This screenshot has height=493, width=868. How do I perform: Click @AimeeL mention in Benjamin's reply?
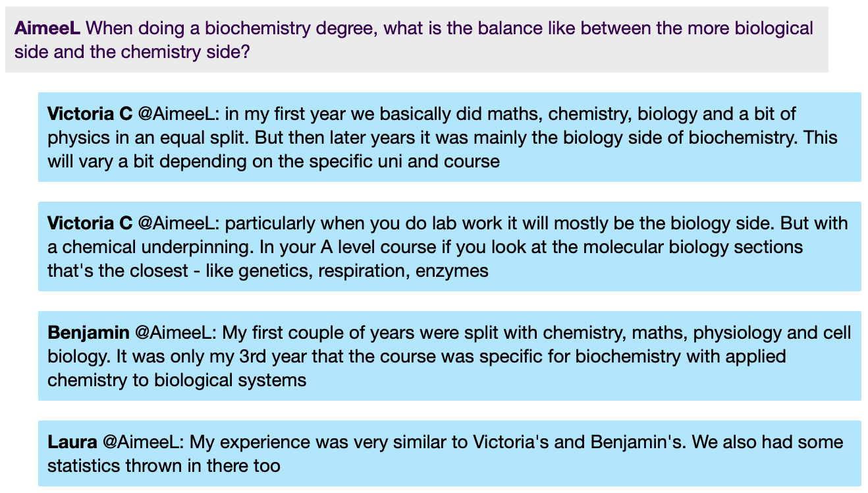click(x=176, y=333)
